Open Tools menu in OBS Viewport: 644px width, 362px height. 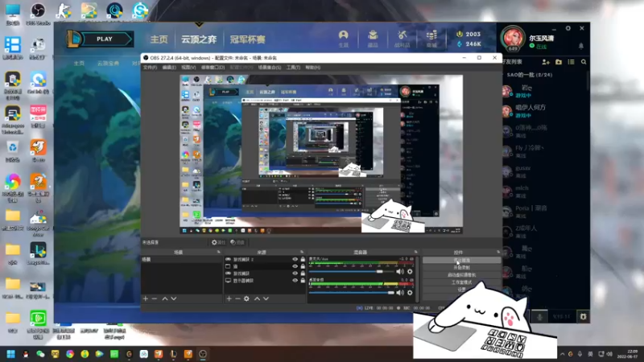(x=293, y=68)
